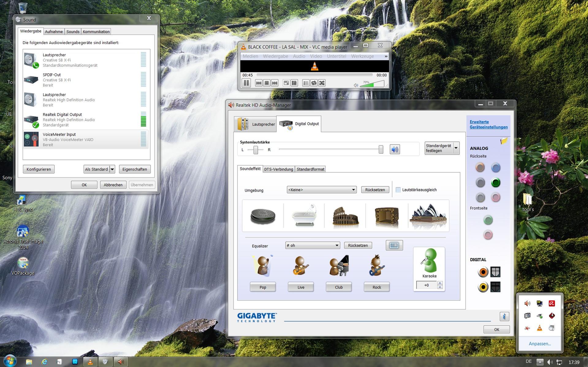The width and height of the screenshot is (588, 367).
Task: Reset the Umgebung setting with Rücksetzen
Action: pos(375,190)
